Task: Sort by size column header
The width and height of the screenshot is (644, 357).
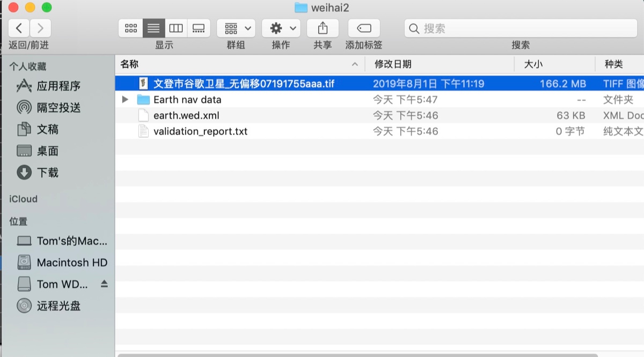Action: point(533,64)
